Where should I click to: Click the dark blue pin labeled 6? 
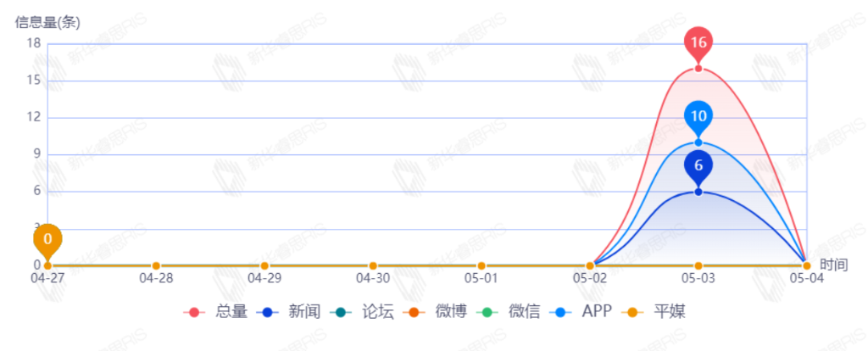pyautogui.click(x=698, y=165)
